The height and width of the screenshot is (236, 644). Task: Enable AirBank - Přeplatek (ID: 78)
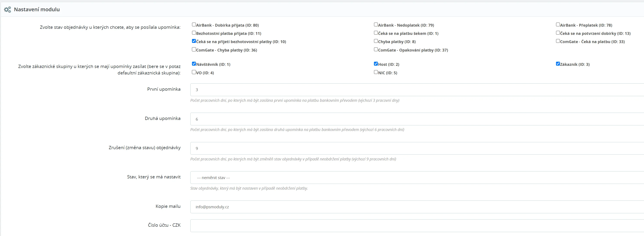click(x=558, y=24)
